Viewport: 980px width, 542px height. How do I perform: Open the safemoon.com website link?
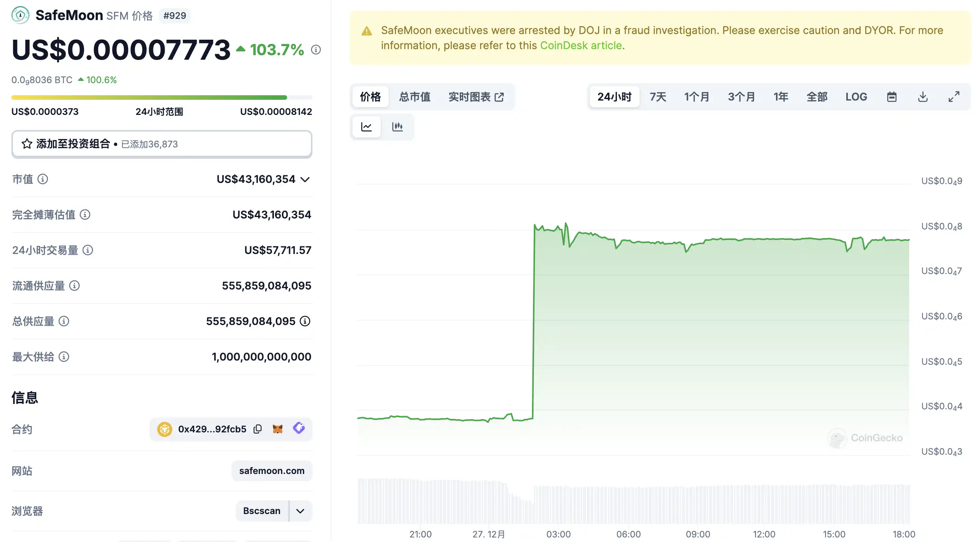[x=272, y=471]
